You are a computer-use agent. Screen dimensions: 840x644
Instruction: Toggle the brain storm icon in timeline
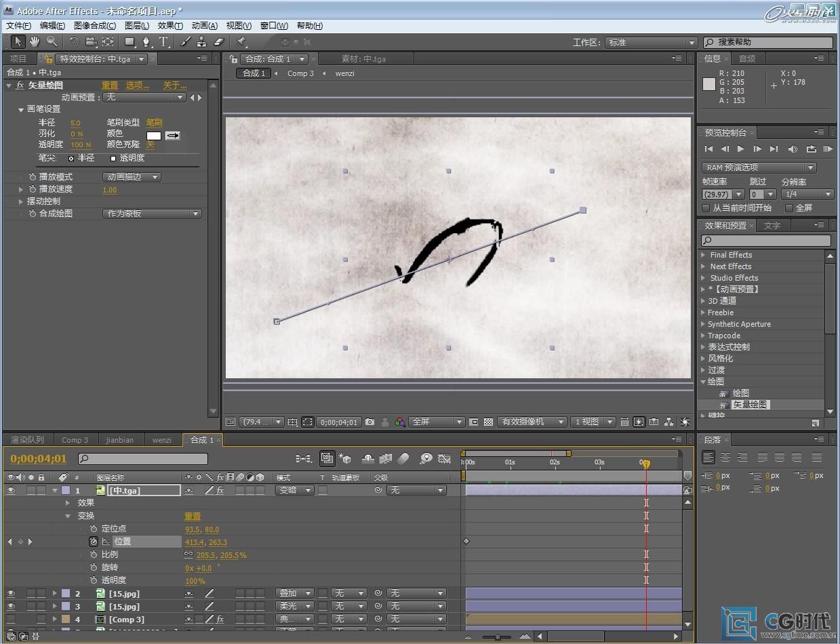[426, 459]
